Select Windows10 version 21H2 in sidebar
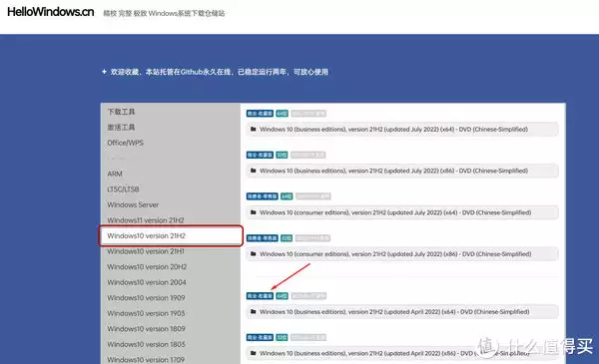 pos(171,235)
